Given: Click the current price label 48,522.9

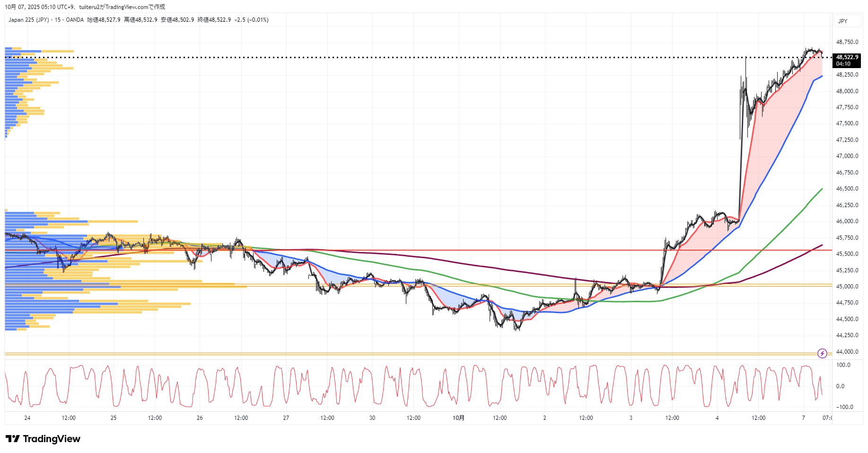Looking at the screenshot, I should 847,57.
